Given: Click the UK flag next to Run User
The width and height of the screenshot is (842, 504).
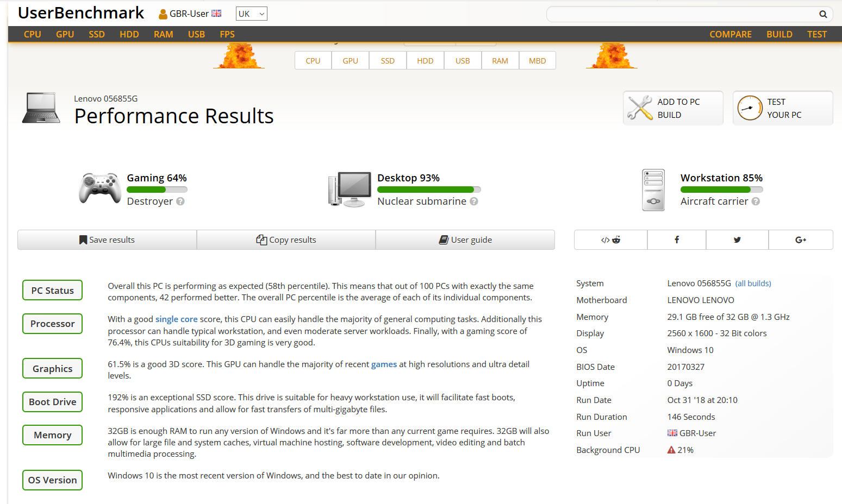Looking at the screenshot, I should point(672,433).
